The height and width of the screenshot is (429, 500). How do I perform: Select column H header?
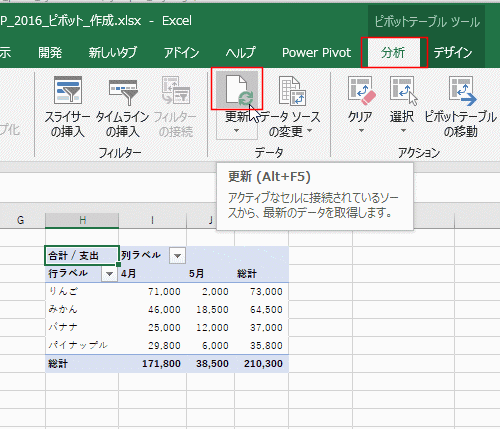pos(82,220)
